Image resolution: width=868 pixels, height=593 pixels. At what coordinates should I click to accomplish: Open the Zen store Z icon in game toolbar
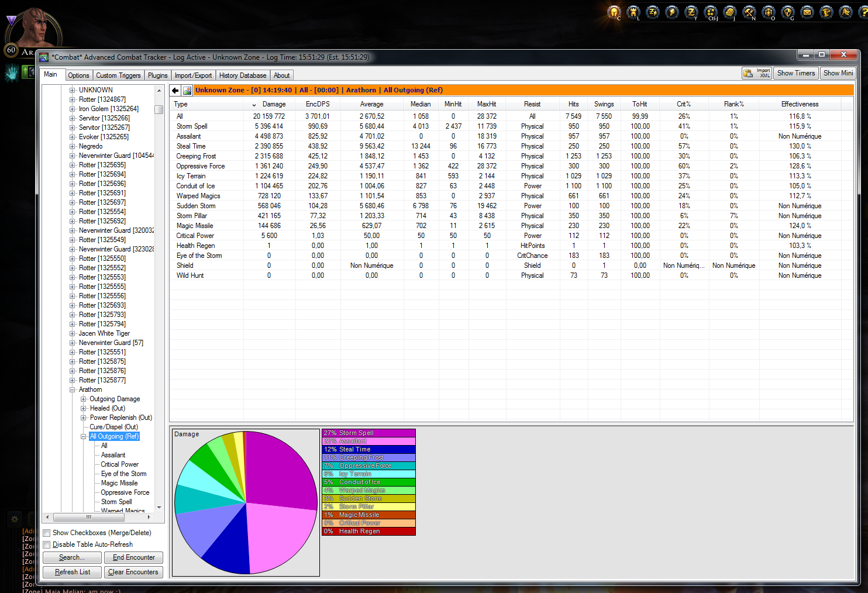tap(692, 12)
